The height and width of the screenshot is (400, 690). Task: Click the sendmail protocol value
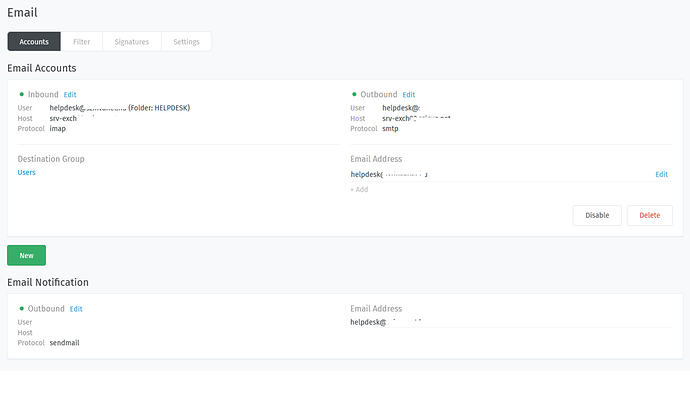pos(65,343)
